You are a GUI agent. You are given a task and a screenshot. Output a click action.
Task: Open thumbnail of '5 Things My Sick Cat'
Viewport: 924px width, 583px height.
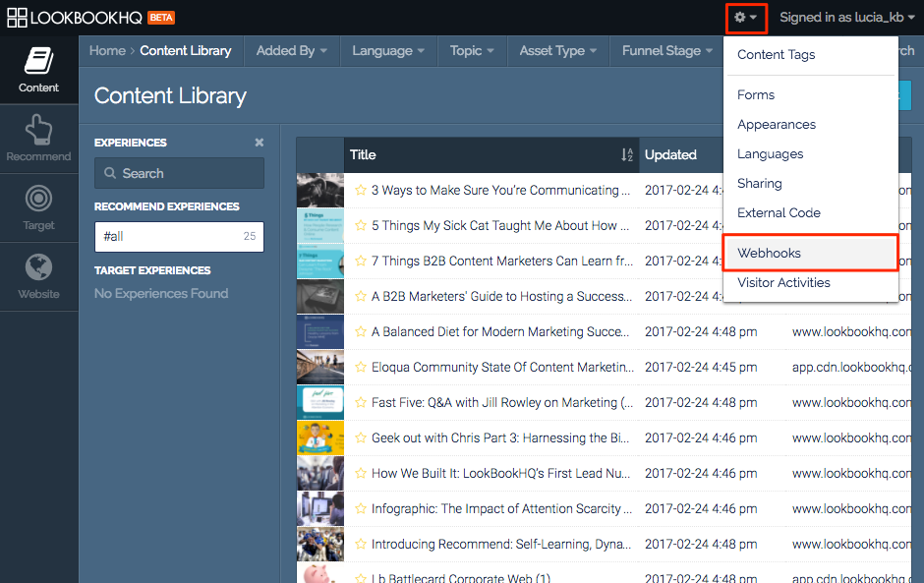320,225
